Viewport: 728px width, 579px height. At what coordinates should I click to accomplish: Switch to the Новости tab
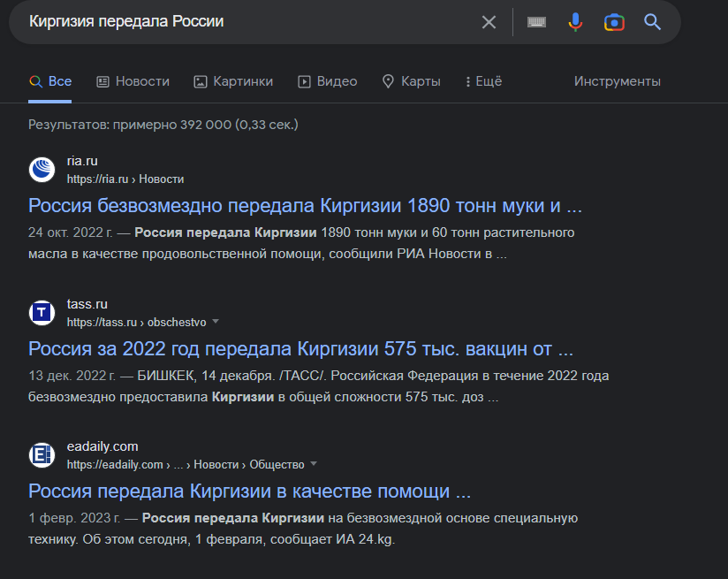click(133, 81)
